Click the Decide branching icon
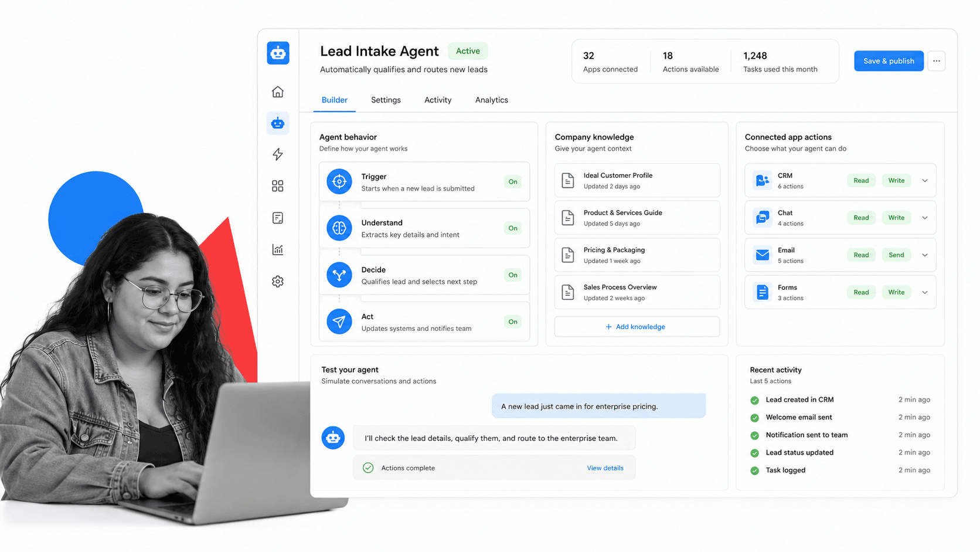 coord(339,275)
